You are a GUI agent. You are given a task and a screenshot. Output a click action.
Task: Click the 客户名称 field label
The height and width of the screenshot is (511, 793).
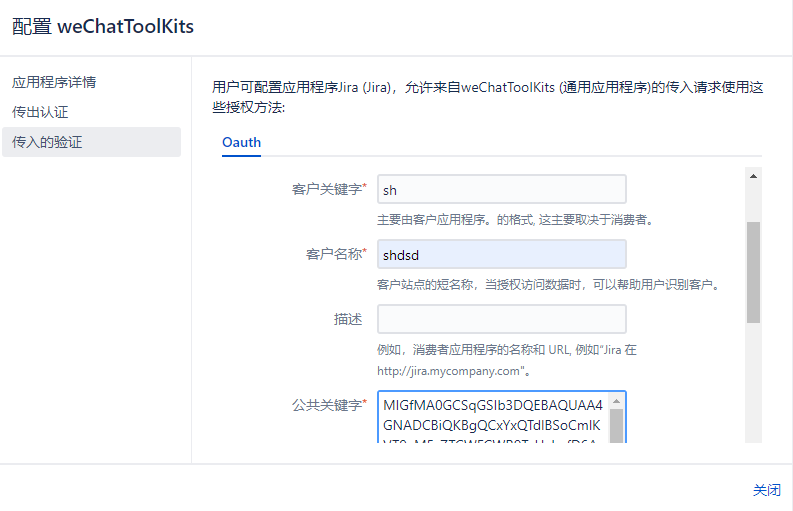[x=335, y=254]
